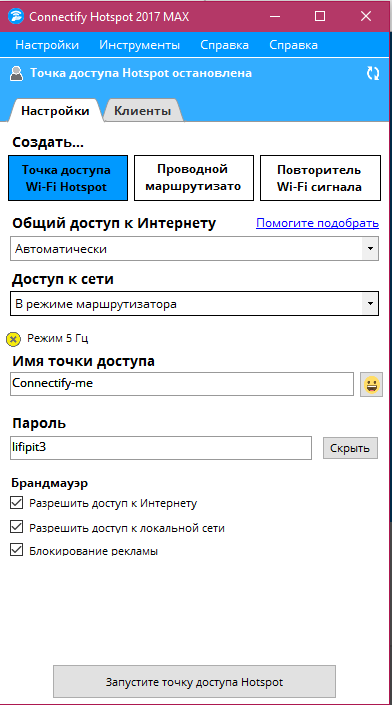Open the first Справка menu next to Инструменты

(224, 45)
